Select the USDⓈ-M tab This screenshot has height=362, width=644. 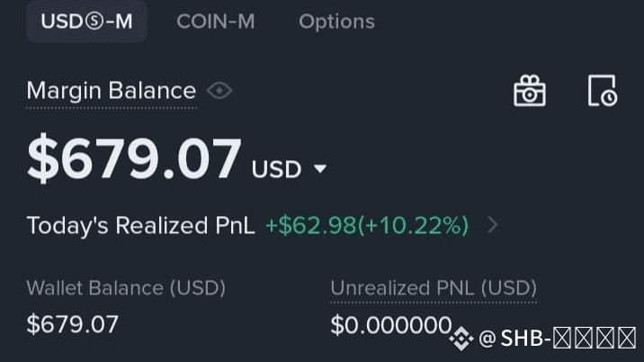(86, 22)
